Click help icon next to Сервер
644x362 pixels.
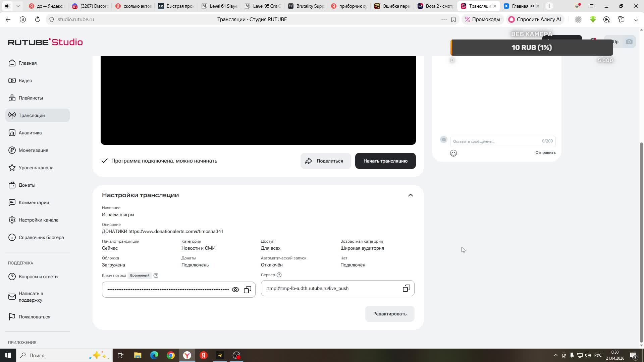click(x=279, y=275)
